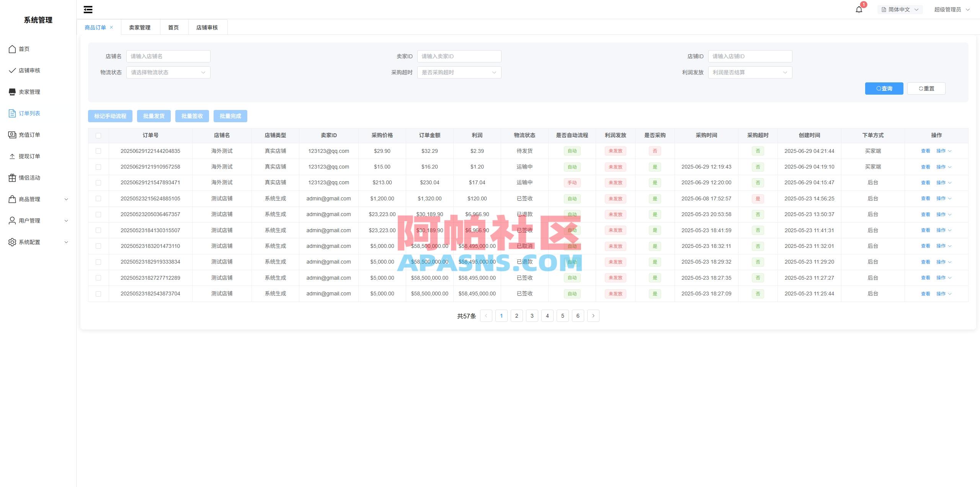Open the 情侣活动 gift icon
Image resolution: width=980 pixels, height=487 pixels.
12,177
